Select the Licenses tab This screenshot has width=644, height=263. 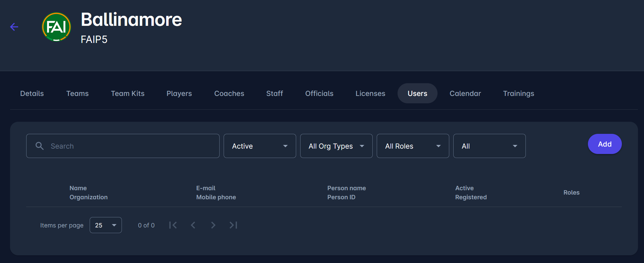[x=370, y=94]
